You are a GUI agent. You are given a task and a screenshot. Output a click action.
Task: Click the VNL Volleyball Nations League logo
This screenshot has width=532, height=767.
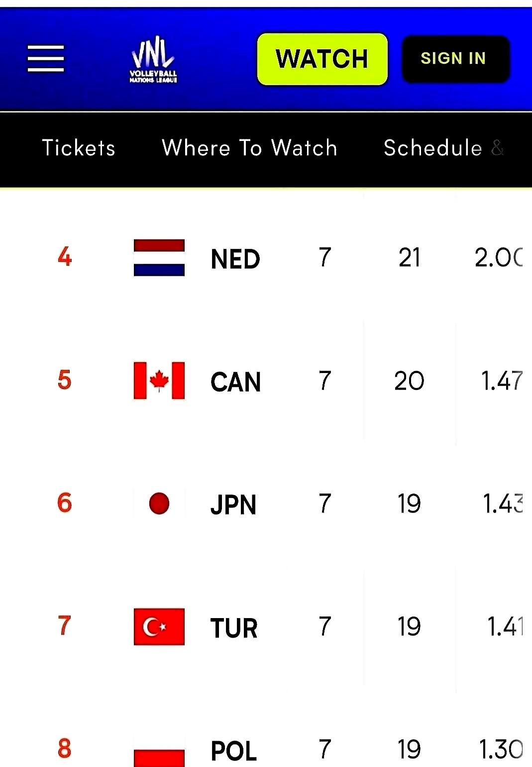click(153, 59)
